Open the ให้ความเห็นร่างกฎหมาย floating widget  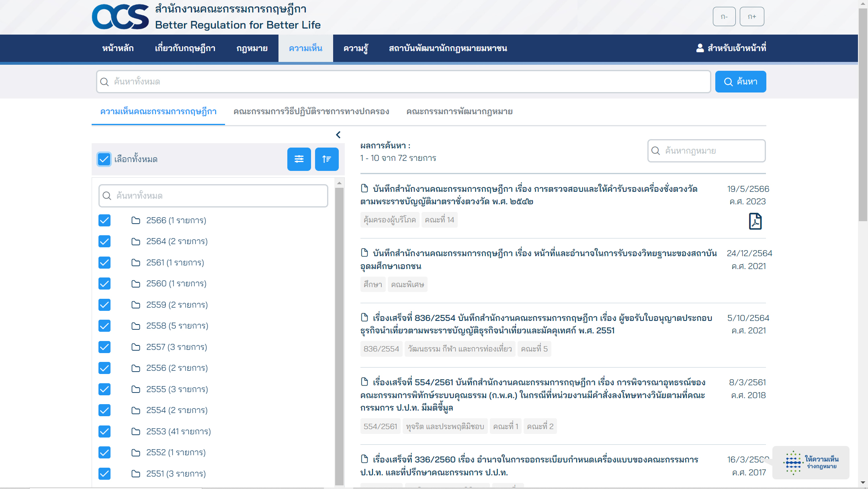(x=811, y=462)
